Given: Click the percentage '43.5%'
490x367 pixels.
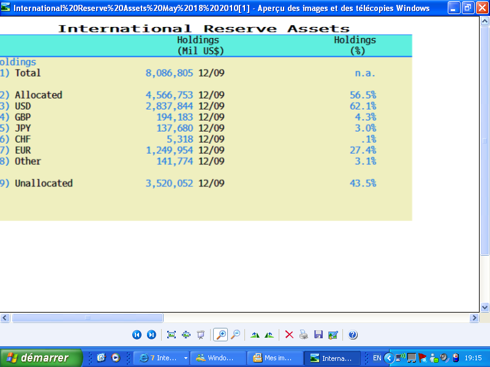Looking at the screenshot, I should 363,183.
